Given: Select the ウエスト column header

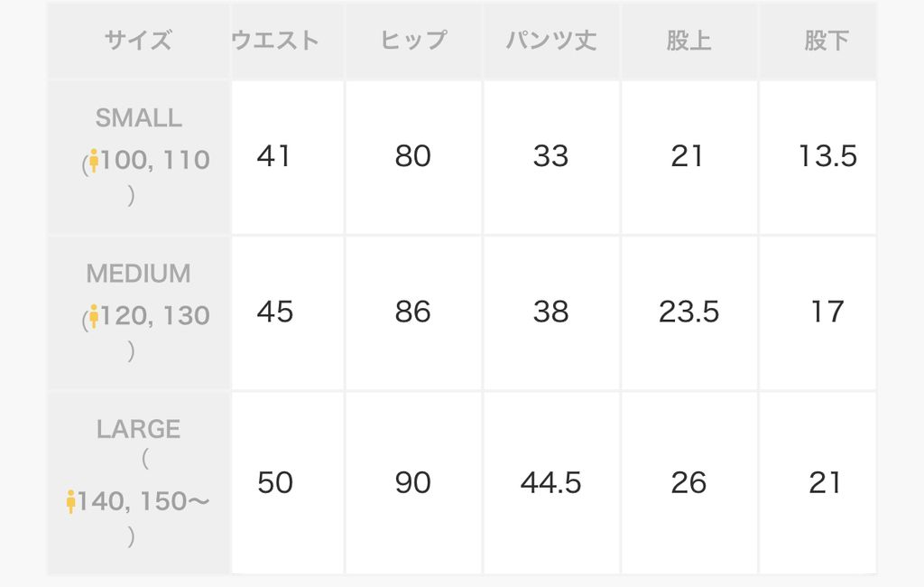Looking at the screenshot, I should pos(275,41).
